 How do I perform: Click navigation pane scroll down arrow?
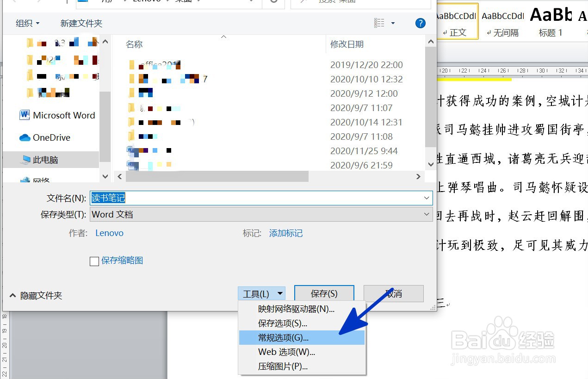[105, 176]
